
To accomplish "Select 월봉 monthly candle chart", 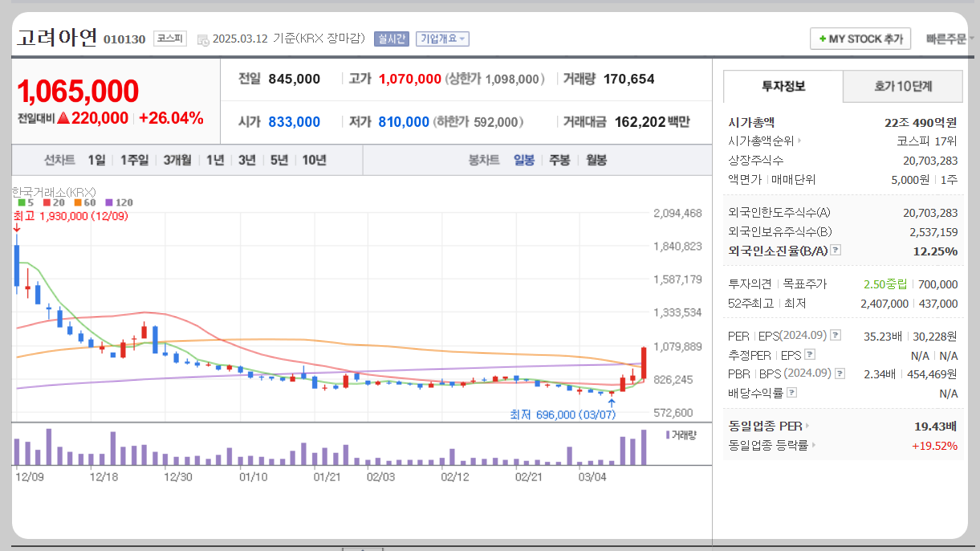I will click(596, 160).
